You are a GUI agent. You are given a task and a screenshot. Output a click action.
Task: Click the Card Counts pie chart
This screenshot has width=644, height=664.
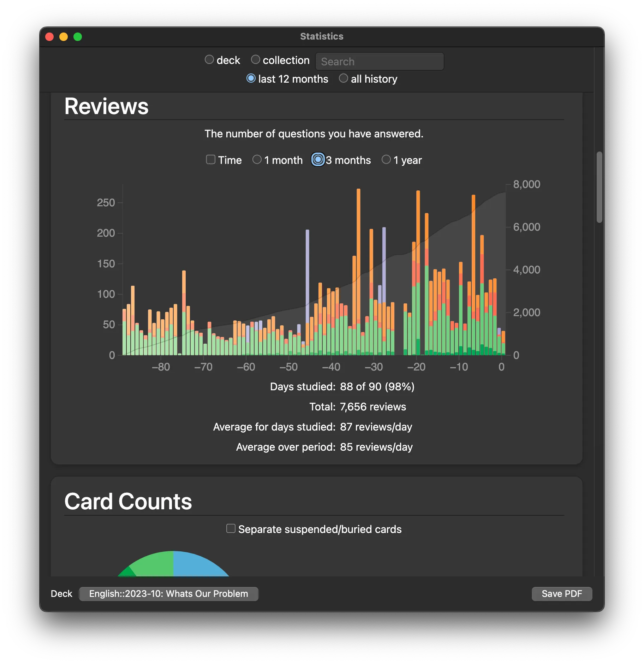click(173, 565)
